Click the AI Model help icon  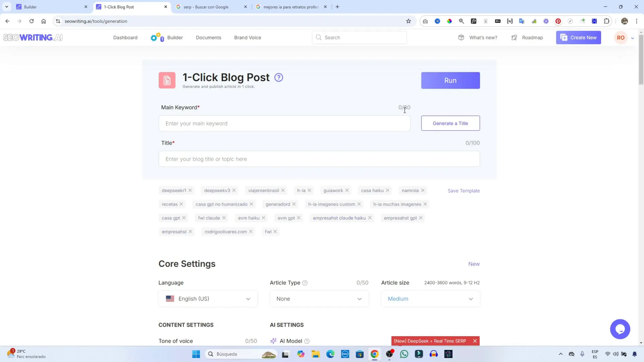pyautogui.click(x=307, y=341)
